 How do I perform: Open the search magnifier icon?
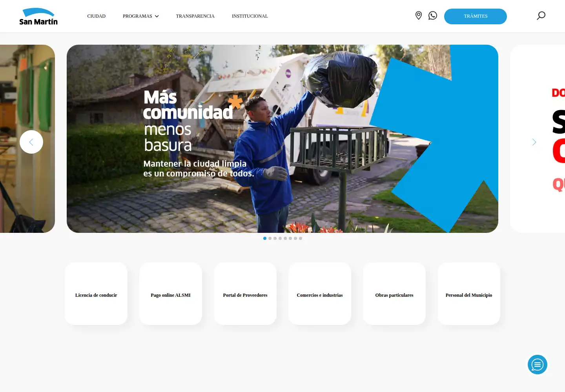click(x=541, y=16)
